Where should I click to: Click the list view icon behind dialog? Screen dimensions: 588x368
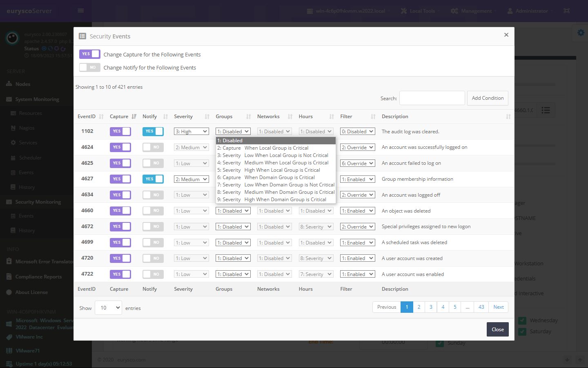(x=546, y=110)
